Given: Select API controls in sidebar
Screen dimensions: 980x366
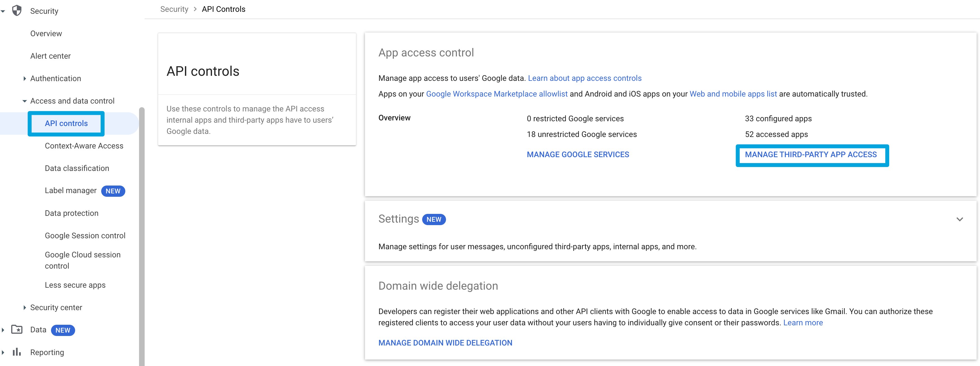Looking at the screenshot, I should coord(66,123).
